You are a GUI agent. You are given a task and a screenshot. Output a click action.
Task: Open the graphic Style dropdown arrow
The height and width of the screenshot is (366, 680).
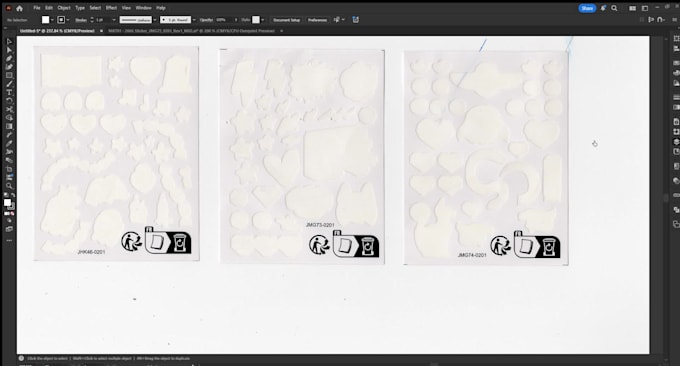(263, 20)
